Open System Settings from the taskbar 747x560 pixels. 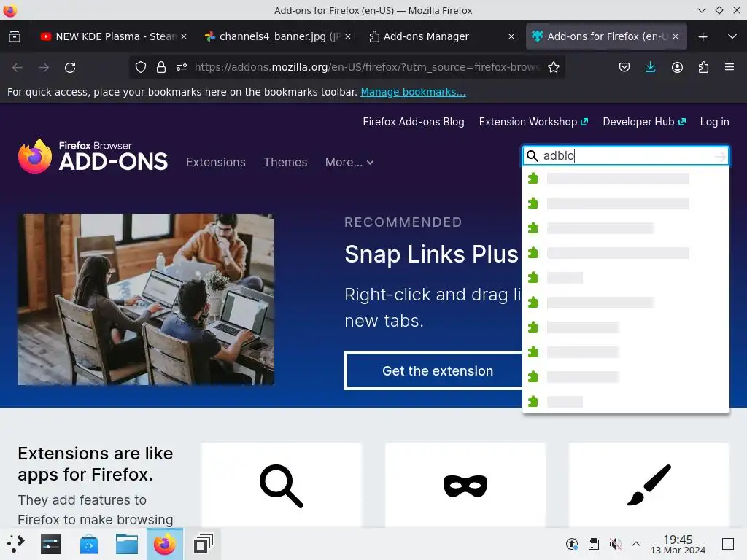pos(51,544)
